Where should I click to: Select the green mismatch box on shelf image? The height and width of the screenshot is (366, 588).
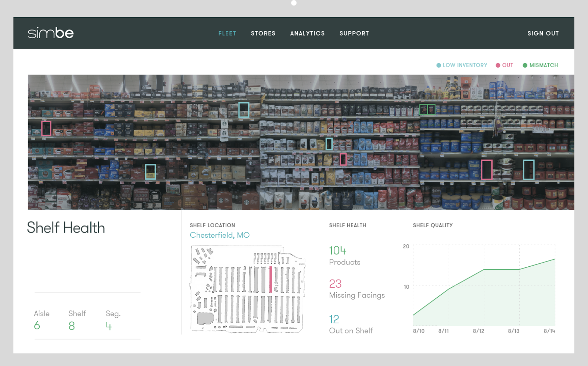pos(427,109)
